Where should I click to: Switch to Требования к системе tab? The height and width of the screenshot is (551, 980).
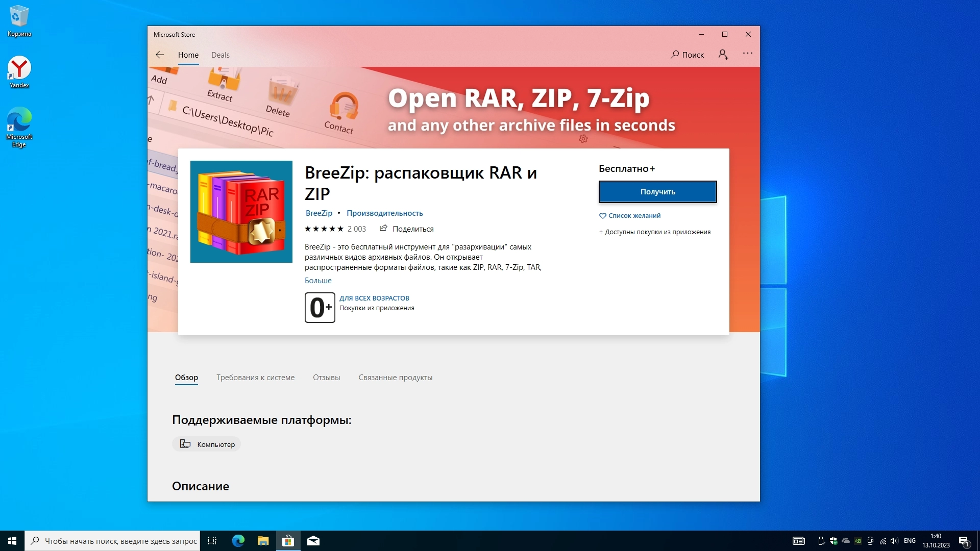pyautogui.click(x=255, y=378)
